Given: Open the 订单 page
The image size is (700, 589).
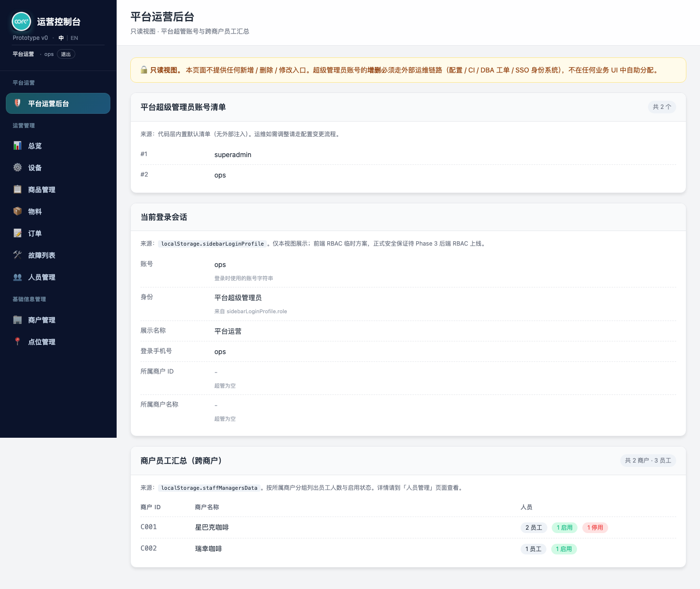Looking at the screenshot, I should (58, 233).
